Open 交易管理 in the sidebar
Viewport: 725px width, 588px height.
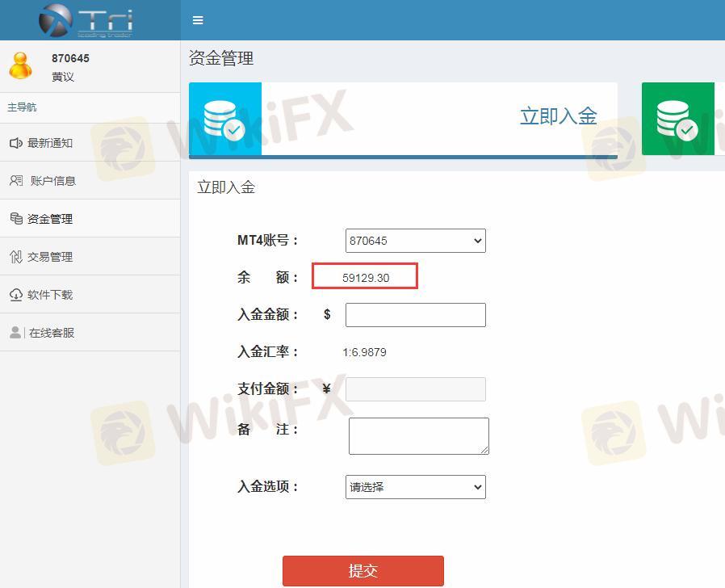(x=90, y=257)
